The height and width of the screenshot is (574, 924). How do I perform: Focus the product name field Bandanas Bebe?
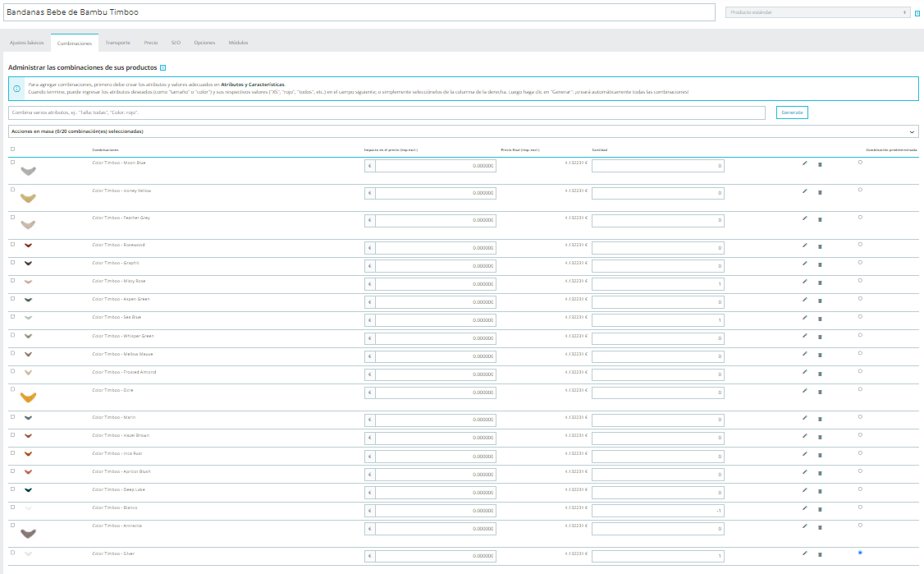[359, 12]
